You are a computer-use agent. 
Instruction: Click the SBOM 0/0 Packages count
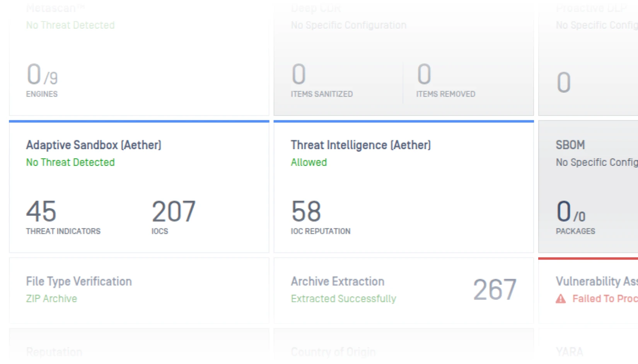click(x=570, y=212)
